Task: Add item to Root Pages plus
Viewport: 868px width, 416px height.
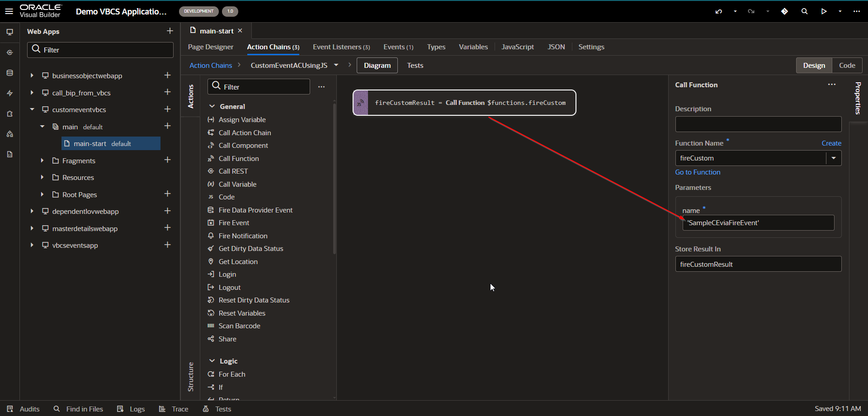Action: pyautogui.click(x=167, y=194)
